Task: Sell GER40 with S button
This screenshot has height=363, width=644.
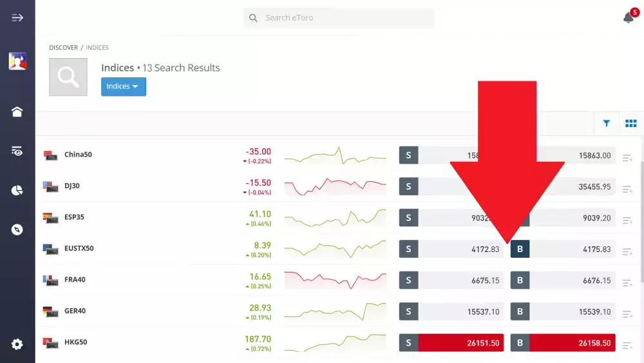Action: [x=409, y=311]
